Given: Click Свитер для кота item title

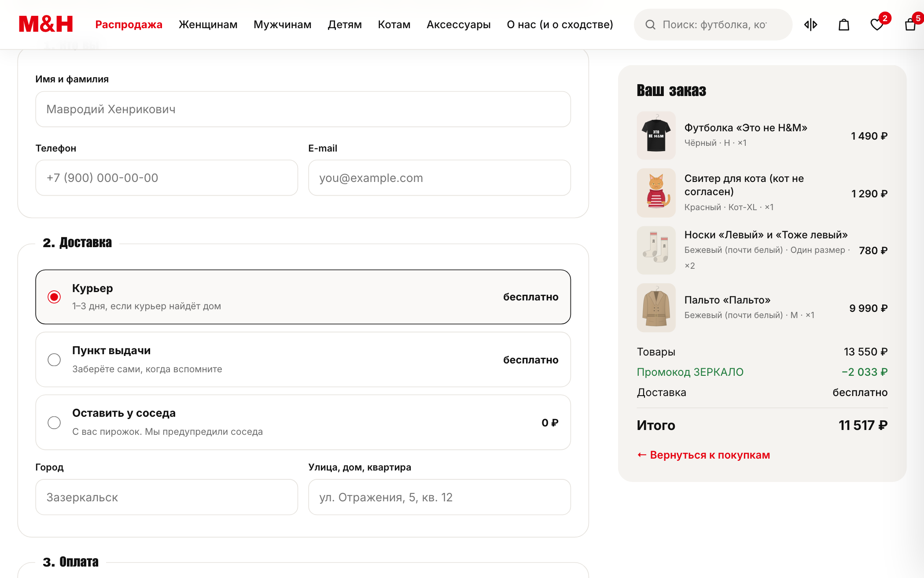Looking at the screenshot, I should (x=744, y=185).
